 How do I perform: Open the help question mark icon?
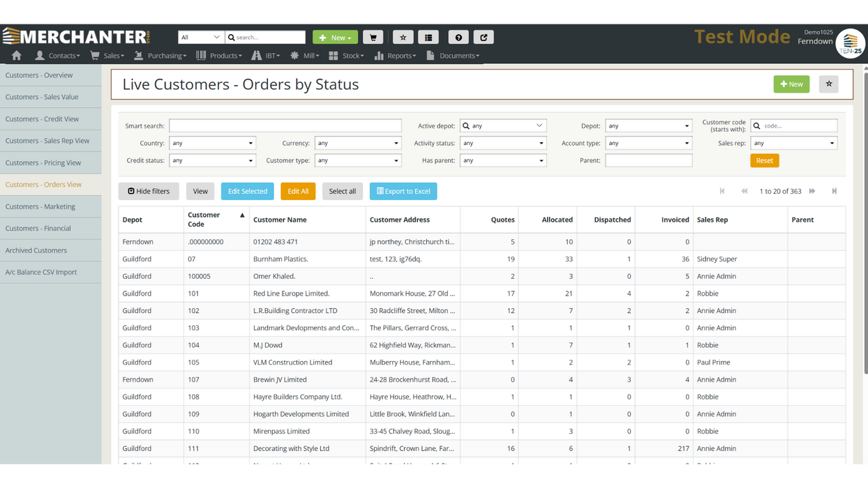coord(458,37)
